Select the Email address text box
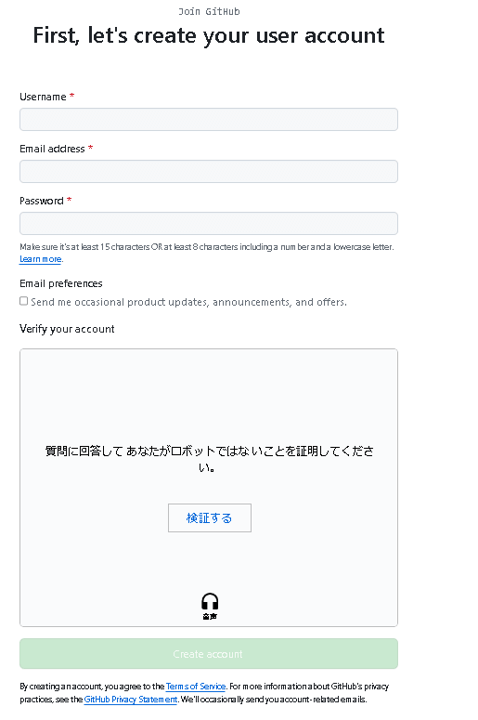The image size is (478, 720). coord(208,171)
